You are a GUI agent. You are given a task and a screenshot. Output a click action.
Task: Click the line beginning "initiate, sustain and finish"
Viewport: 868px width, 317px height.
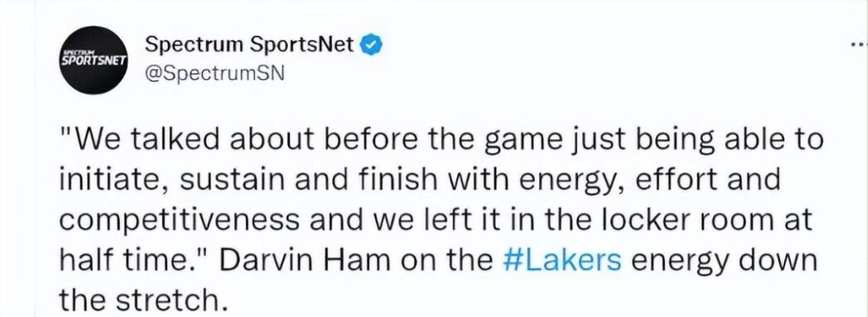point(420,181)
